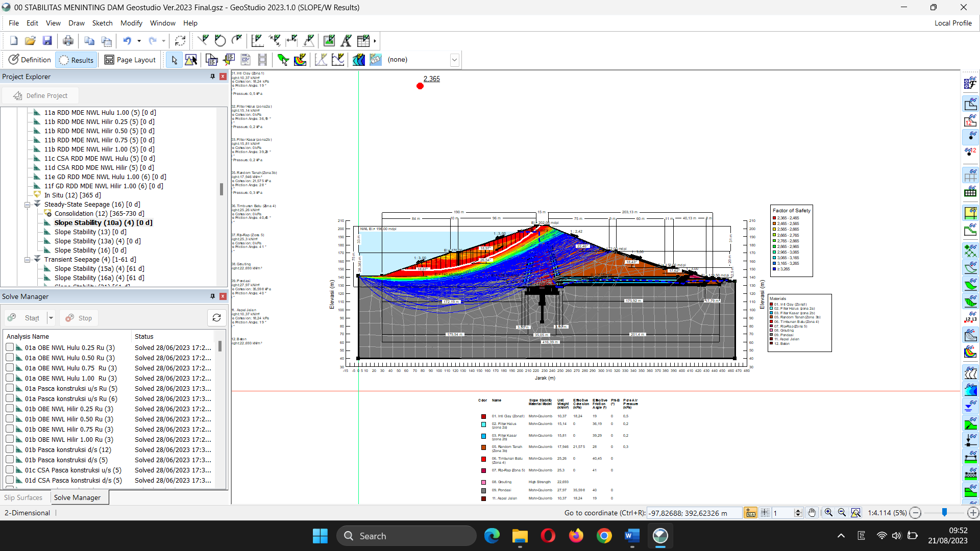This screenshot has height=551, width=980.
Task: Enable checkbox for 01c CSA Pasca konstruksi u/s
Action: point(10,470)
